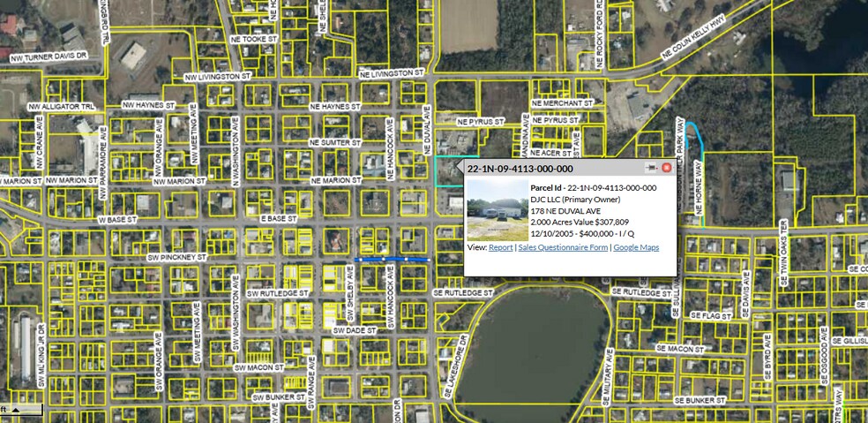Click the SW MACON ST label

tap(258, 367)
